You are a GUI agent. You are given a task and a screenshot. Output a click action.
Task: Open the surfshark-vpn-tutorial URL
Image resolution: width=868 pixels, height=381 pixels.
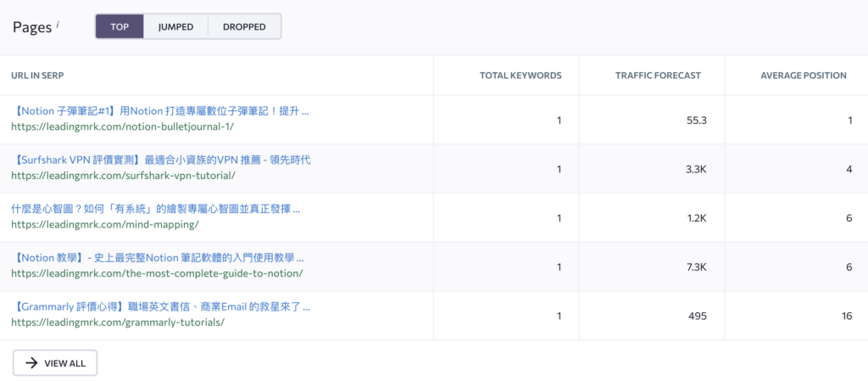click(124, 175)
